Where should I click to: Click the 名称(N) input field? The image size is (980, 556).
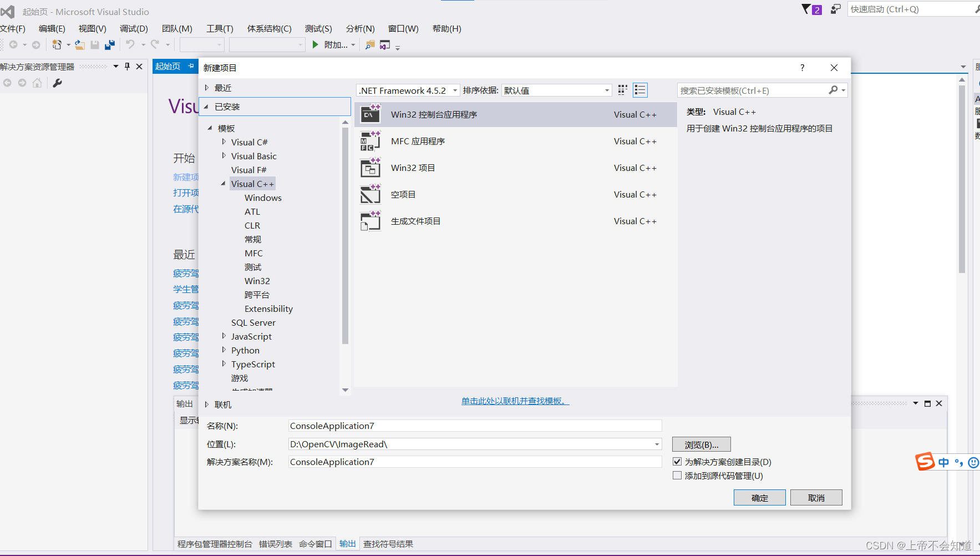[x=475, y=426]
